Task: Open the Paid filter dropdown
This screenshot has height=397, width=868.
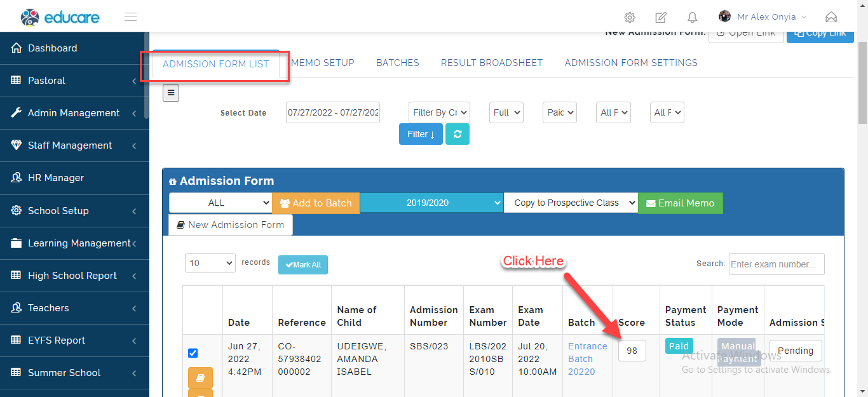Action: tap(560, 112)
